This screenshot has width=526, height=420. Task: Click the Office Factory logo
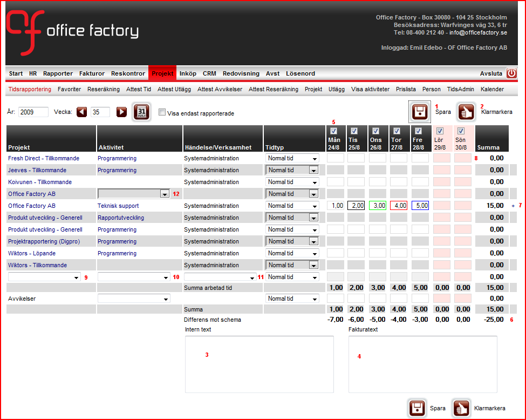click(x=72, y=32)
